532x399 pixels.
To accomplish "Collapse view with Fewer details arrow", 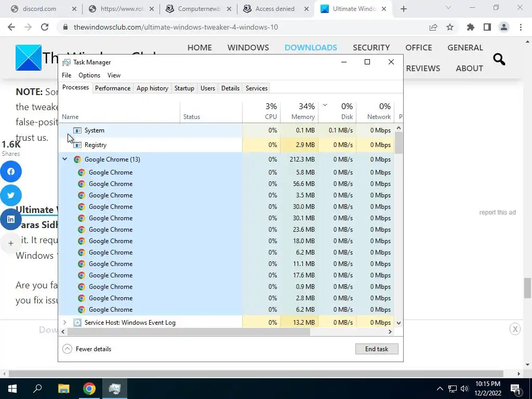I will pyautogui.click(x=67, y=349).
